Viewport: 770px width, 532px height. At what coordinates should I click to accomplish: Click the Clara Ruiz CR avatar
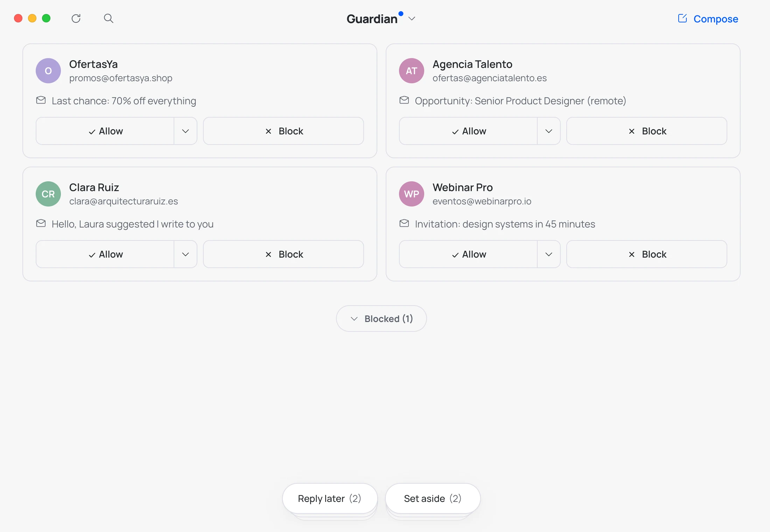click(x=48, y=194)
